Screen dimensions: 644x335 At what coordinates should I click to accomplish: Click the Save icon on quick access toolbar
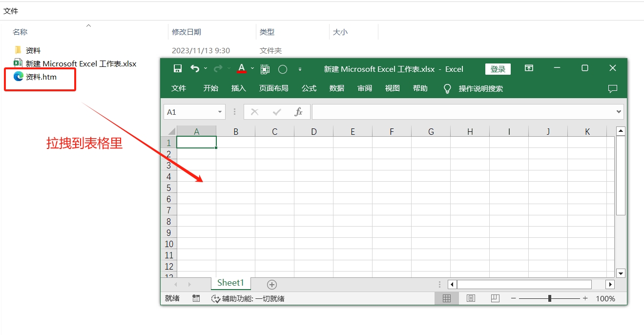(x=178, y=69)
